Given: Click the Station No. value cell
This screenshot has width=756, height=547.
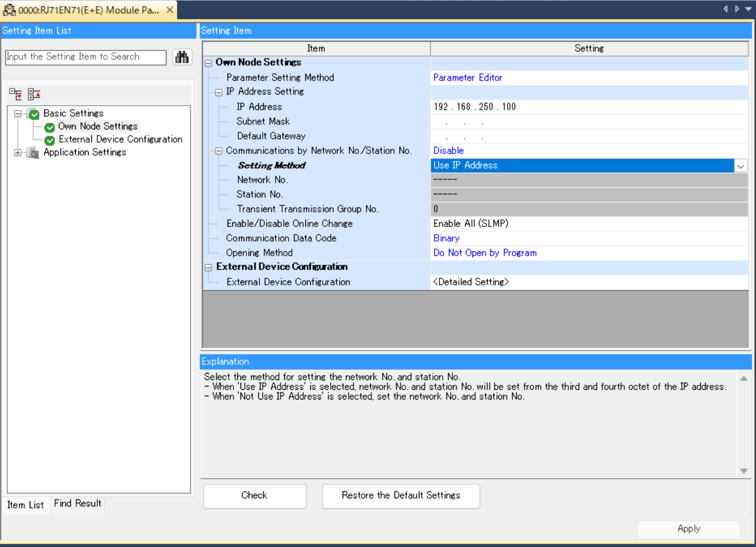Looking at the screenshot, I should [589, 195].
